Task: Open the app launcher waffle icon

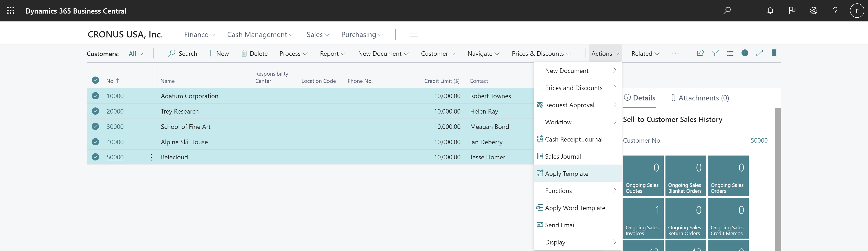Action: [10, 11]
